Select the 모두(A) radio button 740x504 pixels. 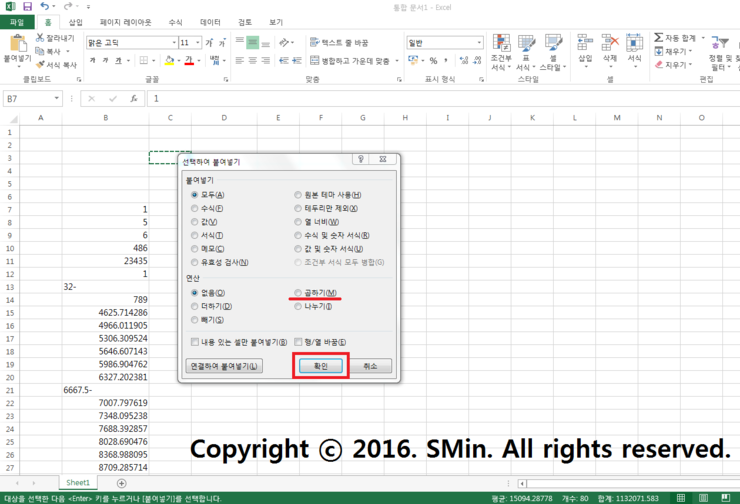[x=194, y=195]
